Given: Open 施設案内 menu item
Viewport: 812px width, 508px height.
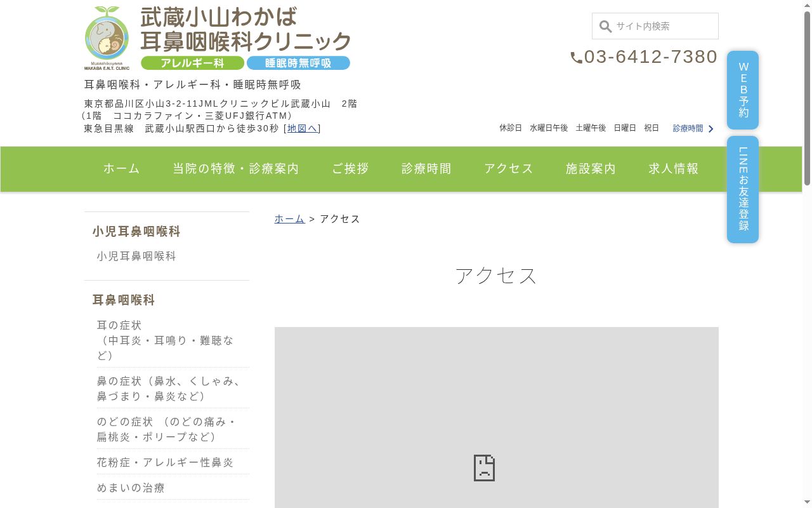Looking at the screenshot, I should tap(591, 169).
